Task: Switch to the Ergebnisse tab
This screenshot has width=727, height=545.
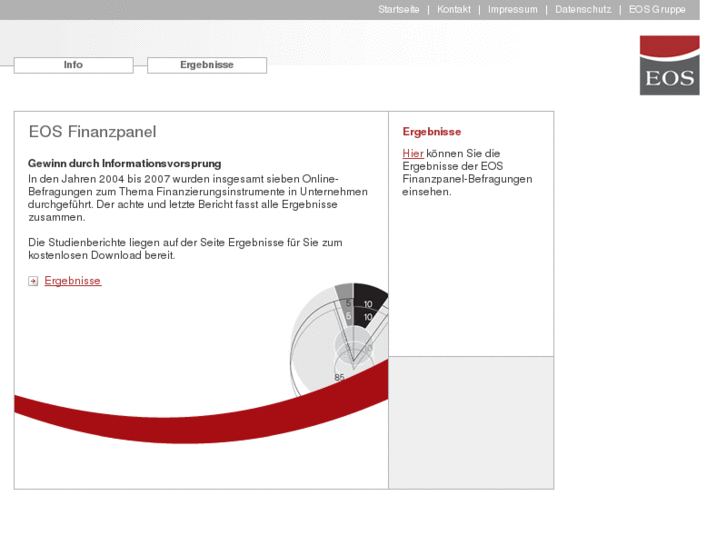Action: click(207, 65)
